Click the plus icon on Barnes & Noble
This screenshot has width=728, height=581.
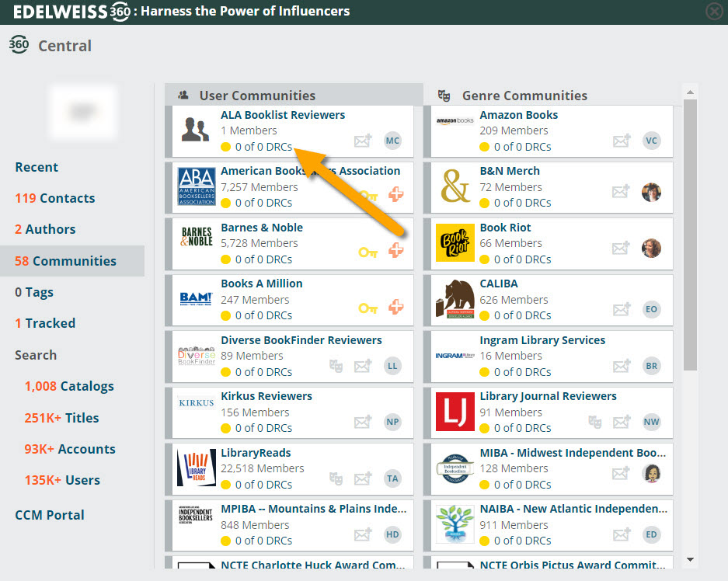pos(395,251)
